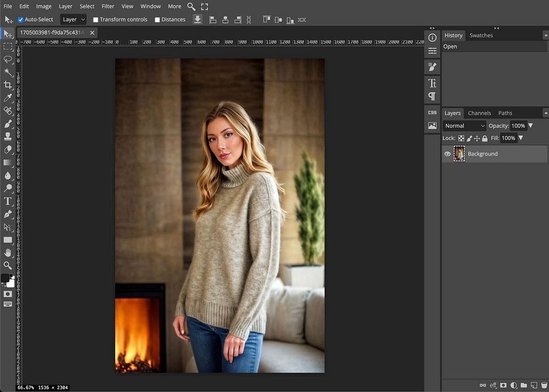Select the Crop tool
The width and height of the screenshot is (549, 392).
(8, 85)
